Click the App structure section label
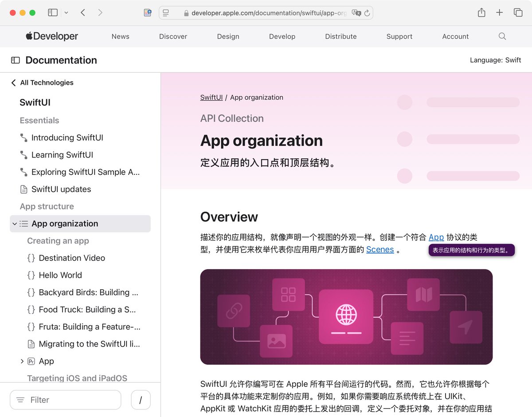The height and width of the screenshot is (417, 532). (47, 207)
